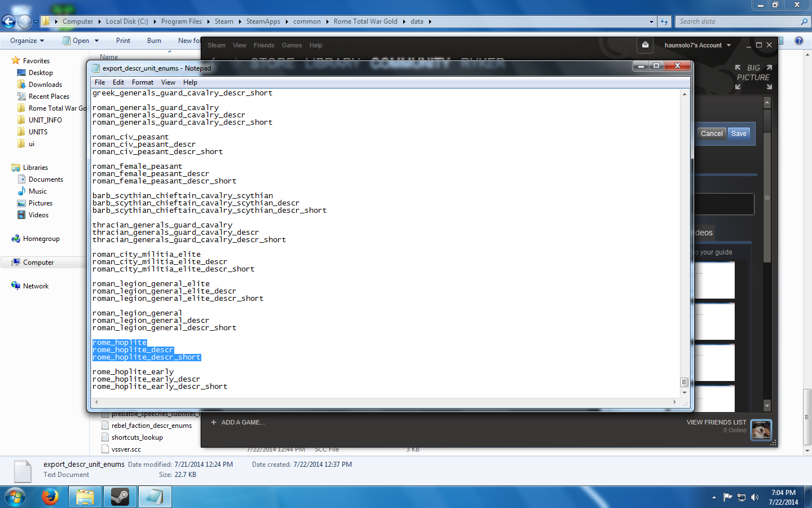Launch Firefox from the taskbar
Viewport: 812px width, 508px height.
(x=50, y=497)
